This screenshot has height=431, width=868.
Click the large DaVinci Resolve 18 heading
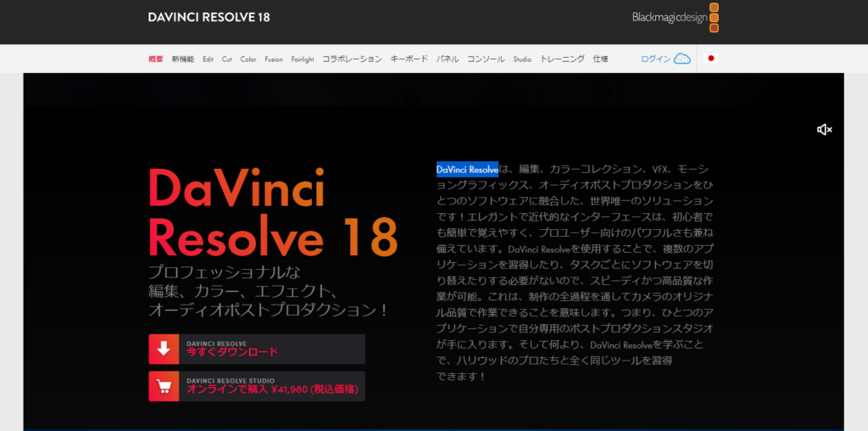(273, 213)
